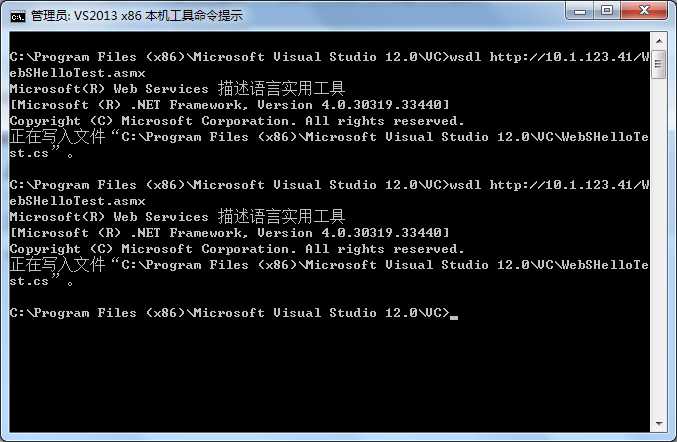Click the first .NET Framework Version 4.0.30319.33440 line
The height and width of the screenshot is (442, 677).
230,105
